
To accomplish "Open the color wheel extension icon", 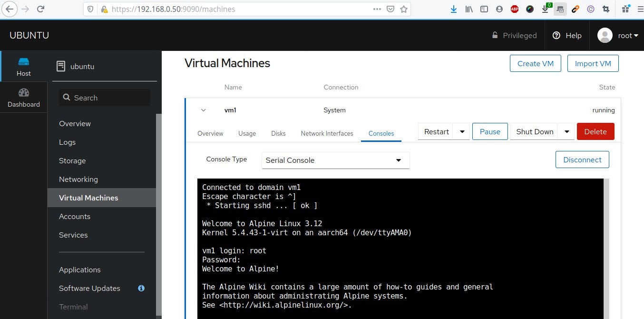I will click(530, 9).
